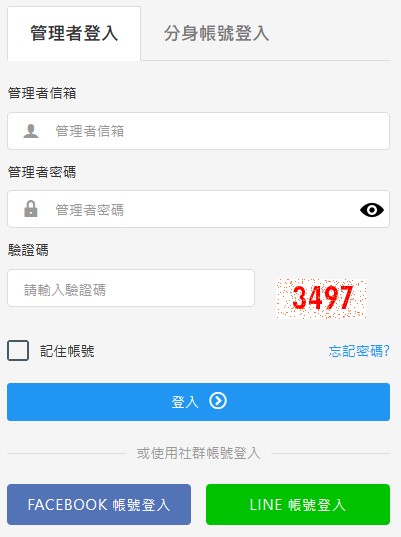
Task: Click the 驗證碼 field label
Action: coord(28,250)
